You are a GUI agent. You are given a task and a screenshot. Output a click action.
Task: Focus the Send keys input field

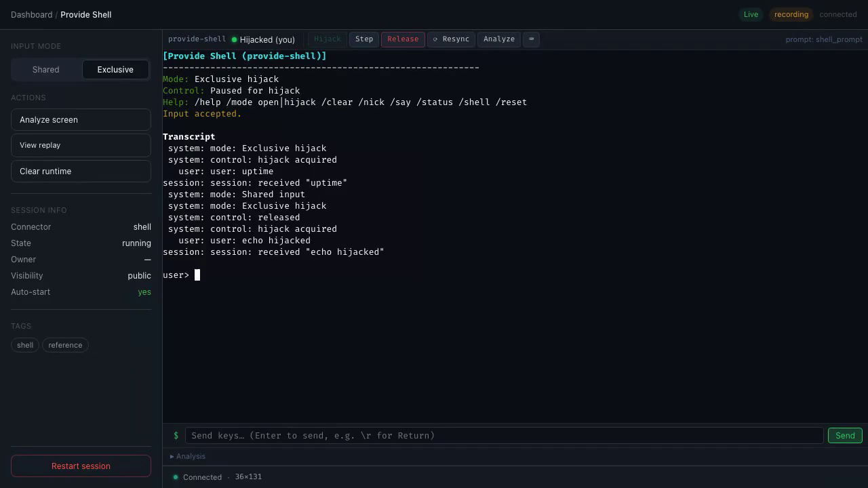pos(504,436)
